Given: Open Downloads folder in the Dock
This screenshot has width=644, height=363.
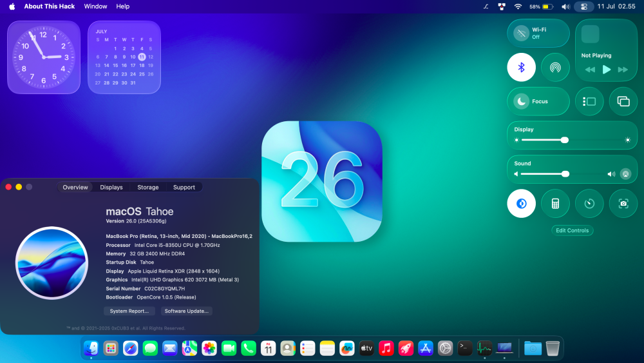Looking at the screenshot, I should click(533, 348).
